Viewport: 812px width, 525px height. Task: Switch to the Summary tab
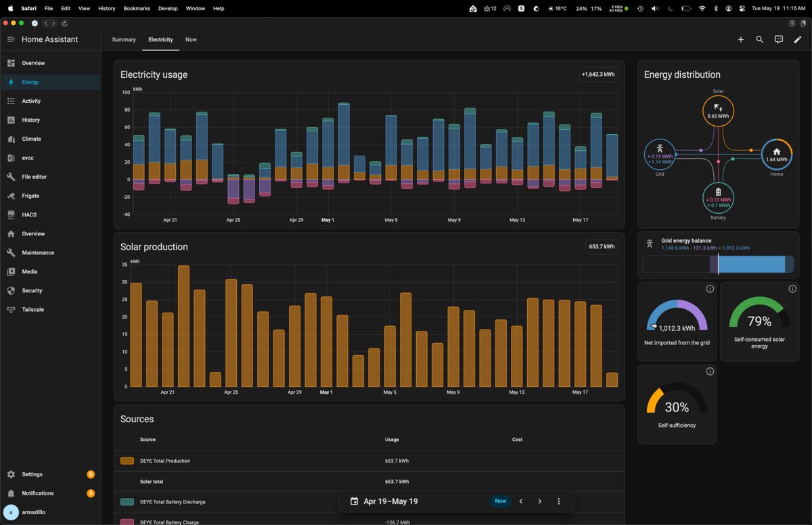124,39
